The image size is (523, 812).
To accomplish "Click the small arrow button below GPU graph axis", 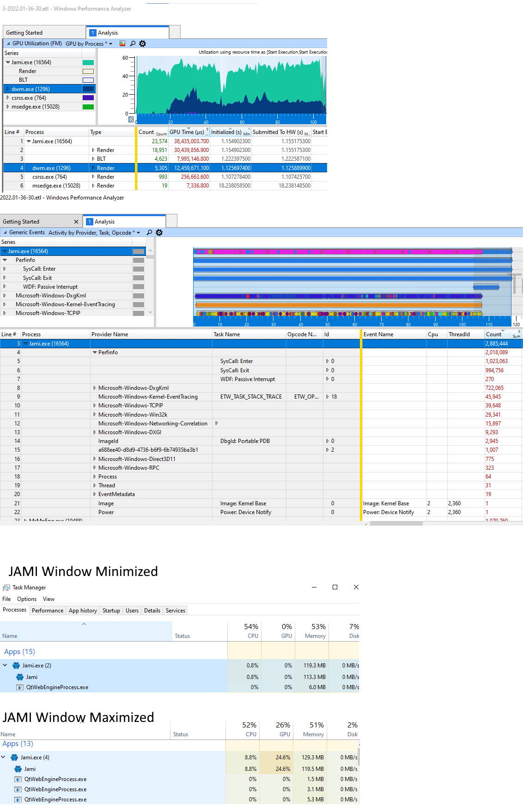I will pos(131,119).
